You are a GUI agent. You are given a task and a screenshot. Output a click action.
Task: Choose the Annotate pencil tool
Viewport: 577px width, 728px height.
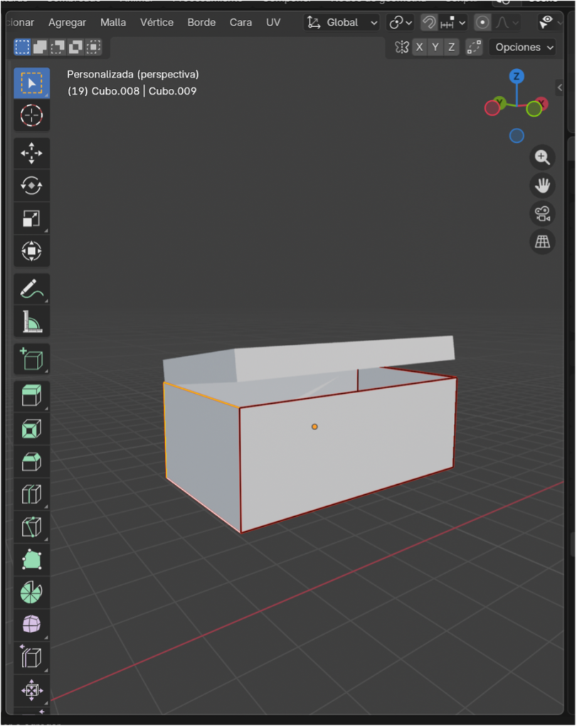pos(31,289)
